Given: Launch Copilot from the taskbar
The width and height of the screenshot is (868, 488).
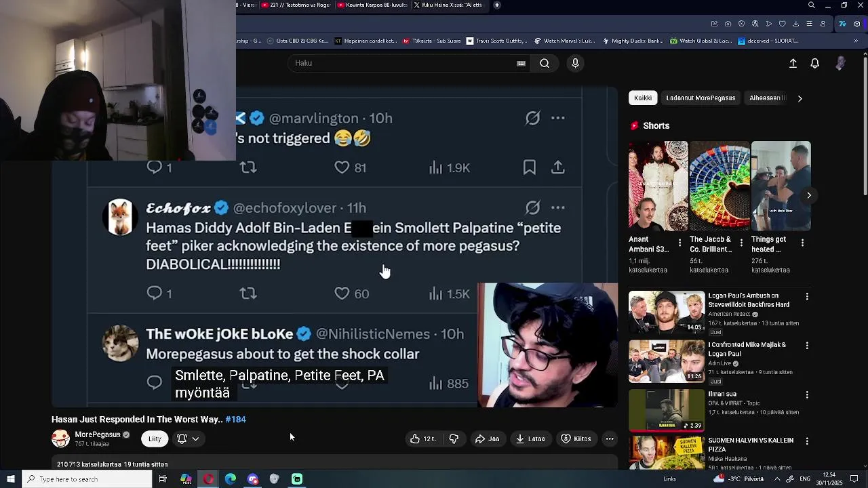Looking at the screenshot, I should (x=186, y=479).
